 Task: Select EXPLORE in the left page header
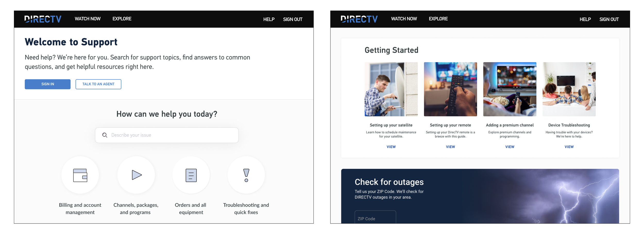tap(122, 19)
